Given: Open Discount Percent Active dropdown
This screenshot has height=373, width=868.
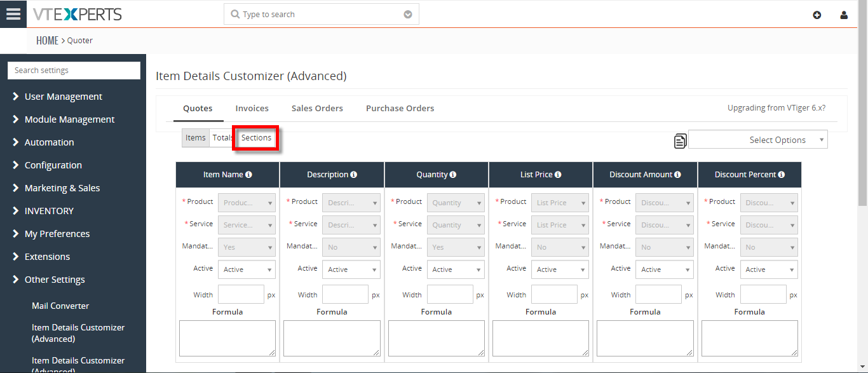Looking at the screenshot, I should pyautogui.click(x=769, y=269).
